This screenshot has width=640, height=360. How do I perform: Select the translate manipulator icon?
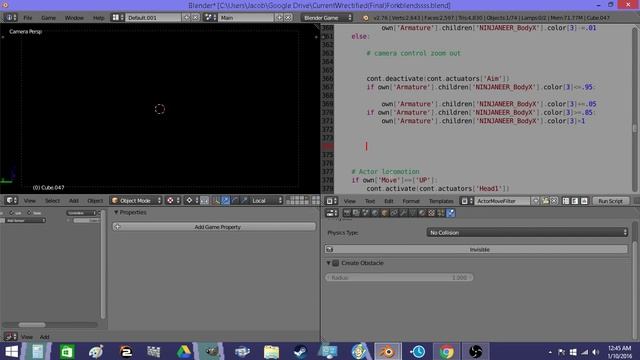pyautogui.click(x=225, y=200)
